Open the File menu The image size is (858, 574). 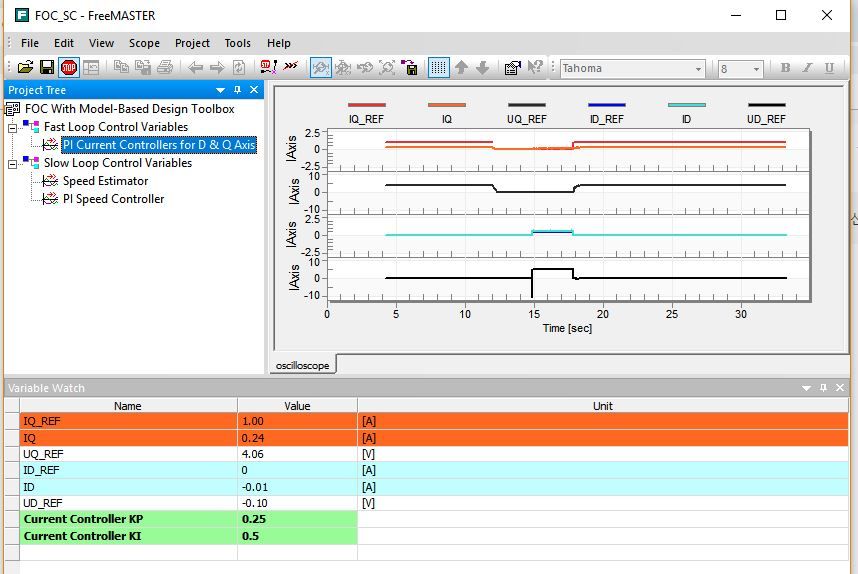click(x=30, y=43)
